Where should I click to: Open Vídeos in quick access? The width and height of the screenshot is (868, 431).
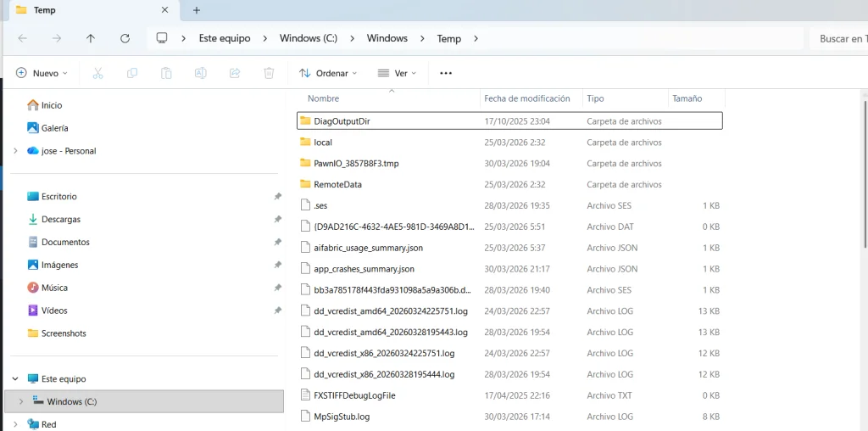[x=47, y=311]
